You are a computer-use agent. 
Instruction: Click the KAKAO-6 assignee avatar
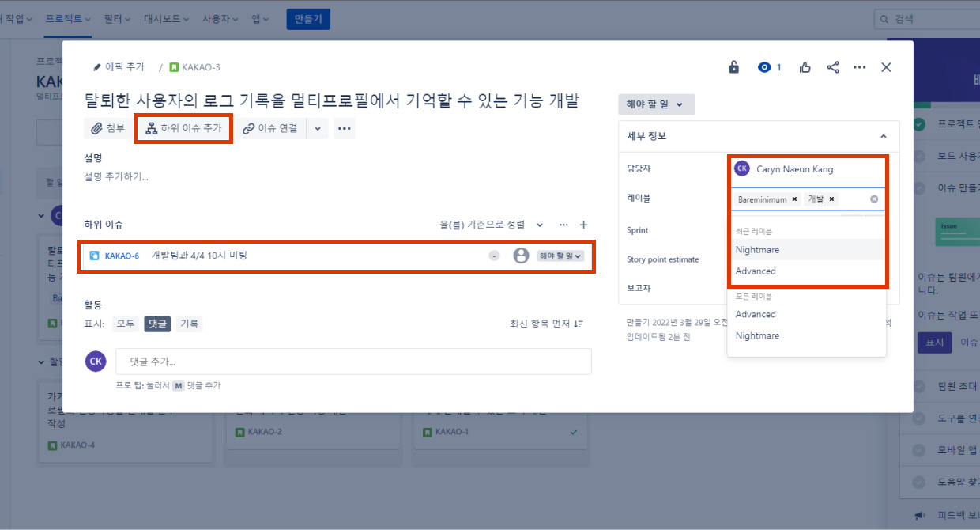point(521,256)
